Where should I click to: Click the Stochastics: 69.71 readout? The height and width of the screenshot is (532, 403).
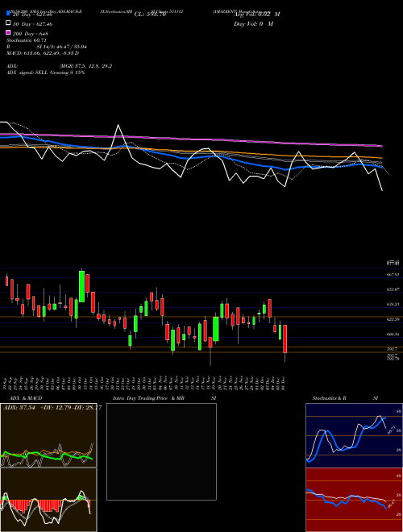pos(26,40)
